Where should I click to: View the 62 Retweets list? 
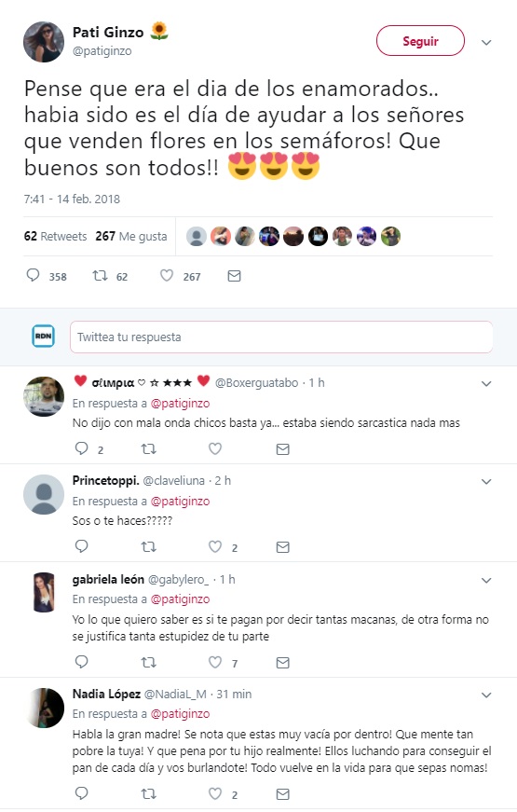pyautogui.click(x=55, y=236)
